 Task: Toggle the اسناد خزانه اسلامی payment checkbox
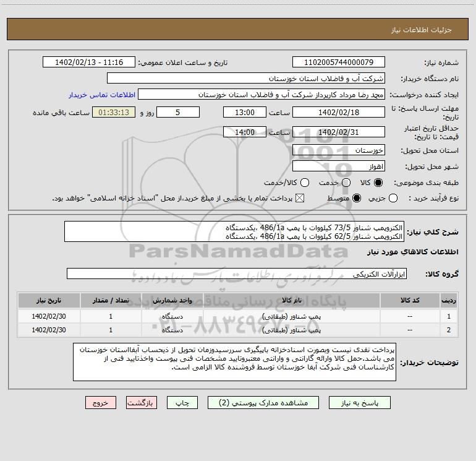click(x=300, y=198)
